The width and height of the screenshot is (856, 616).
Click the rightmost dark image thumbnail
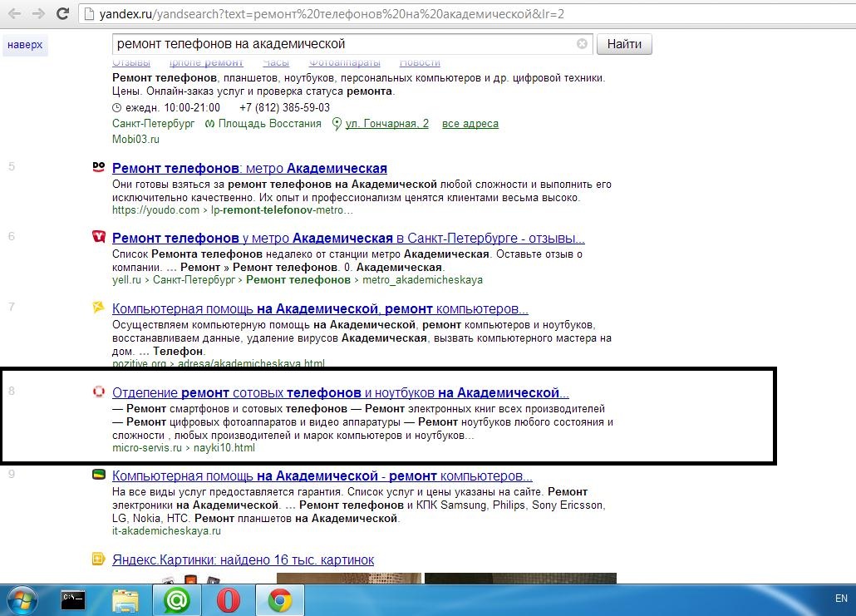(521, 579)
